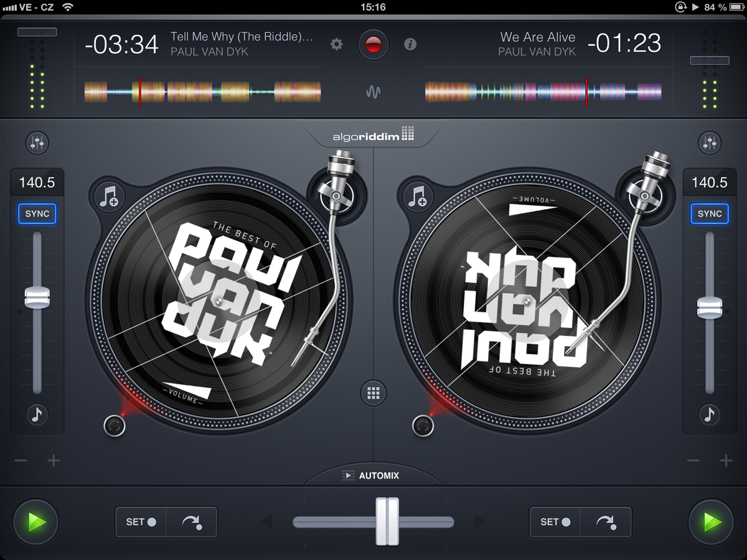Set cue point on left deck

click(x=141, y=522)
